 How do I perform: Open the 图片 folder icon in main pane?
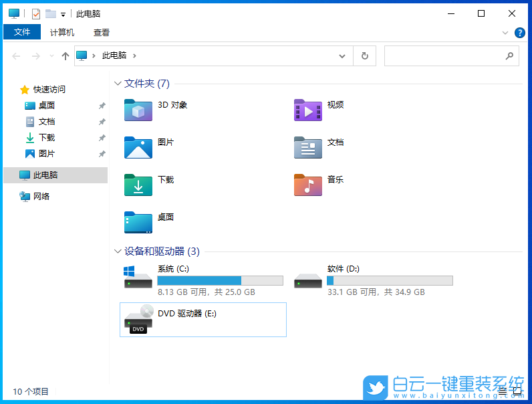[138, 147]
